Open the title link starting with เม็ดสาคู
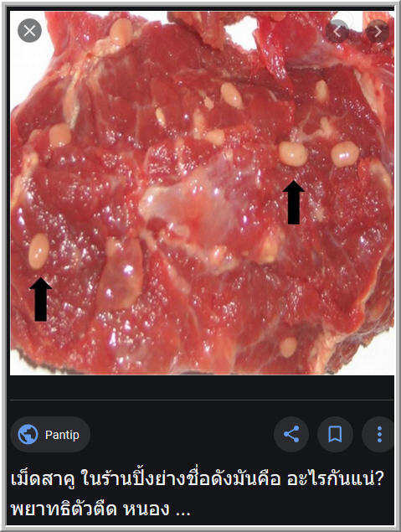The height and width of the screenshot is (532, 401). [x=198, y=479]
